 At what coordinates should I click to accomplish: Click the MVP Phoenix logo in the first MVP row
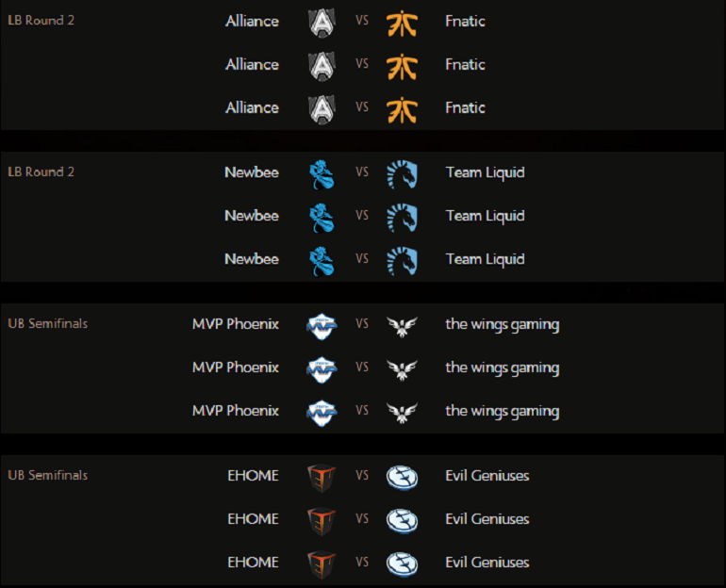[322, 326]
